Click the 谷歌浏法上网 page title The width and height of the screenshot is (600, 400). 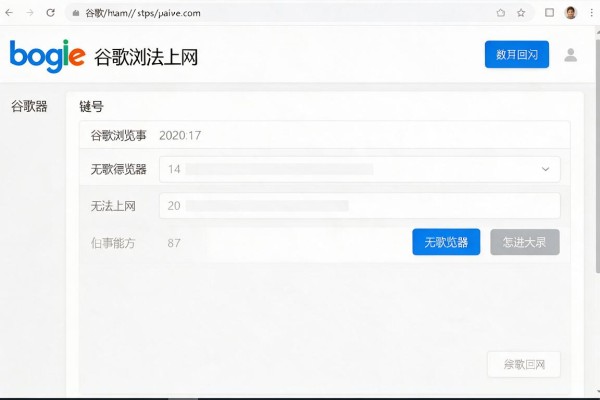pos(146,57)
